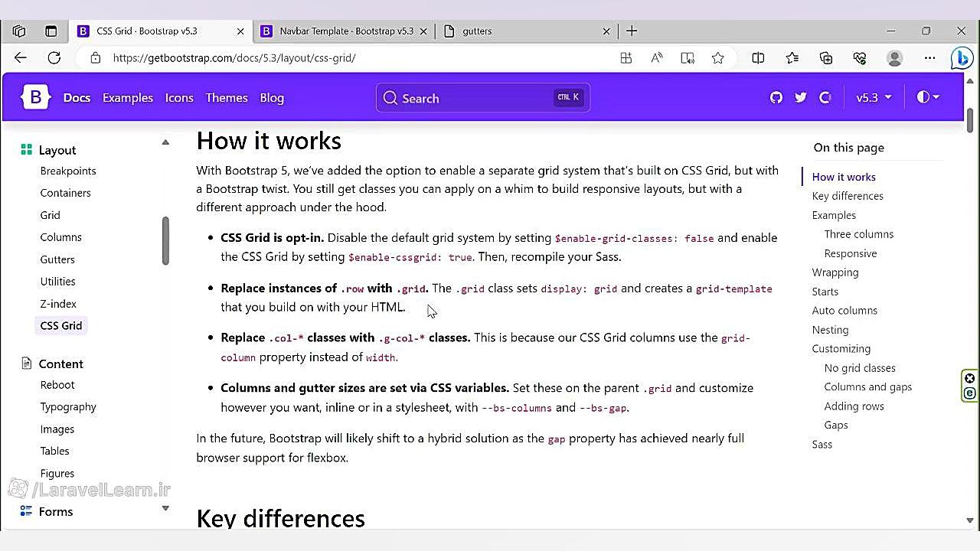Viewport: 980px width, 551px height.
Task: Open the Twitter icon link
Action: [x=801, y=97]
